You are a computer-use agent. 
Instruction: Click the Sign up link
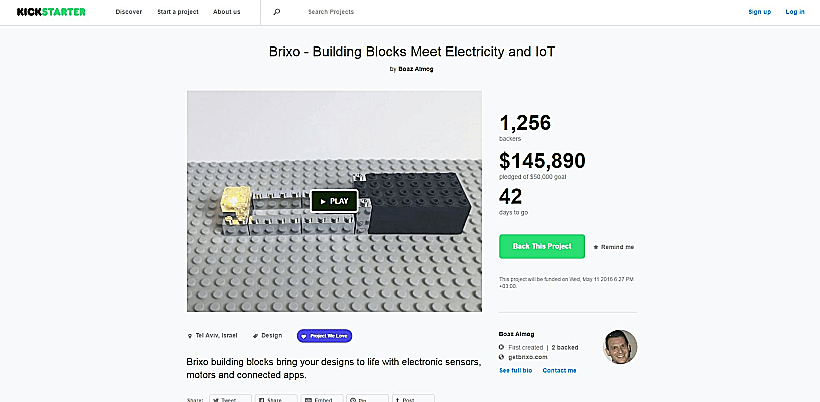click(759, 12)
